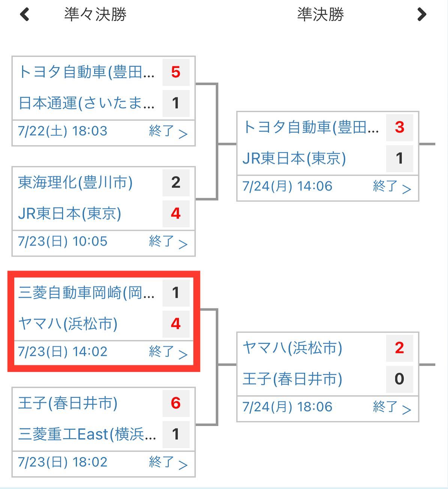448x489 pixels.
Task: Go to the previous bracket round arrow
Action: [x=25, y=15]
